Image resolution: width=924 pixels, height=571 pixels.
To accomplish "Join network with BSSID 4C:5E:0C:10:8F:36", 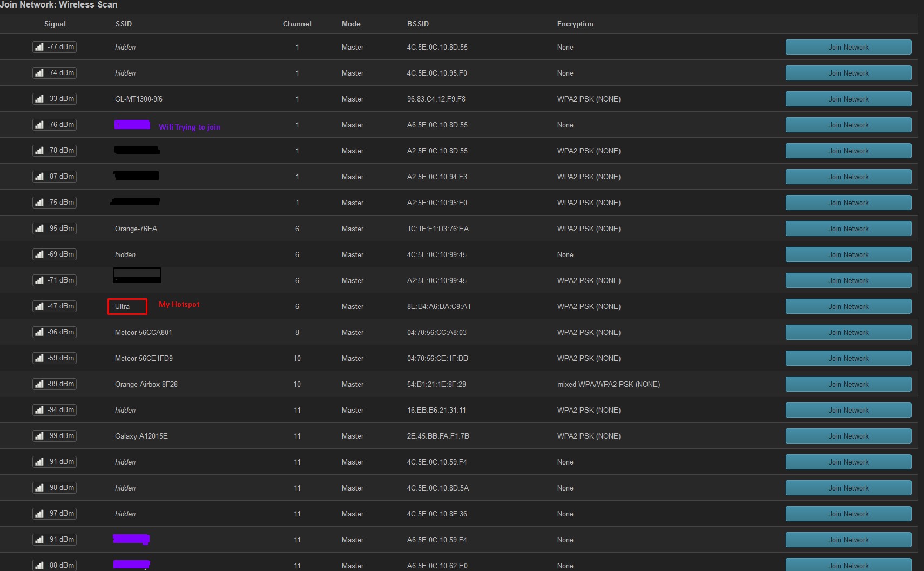I will point(848,514).
